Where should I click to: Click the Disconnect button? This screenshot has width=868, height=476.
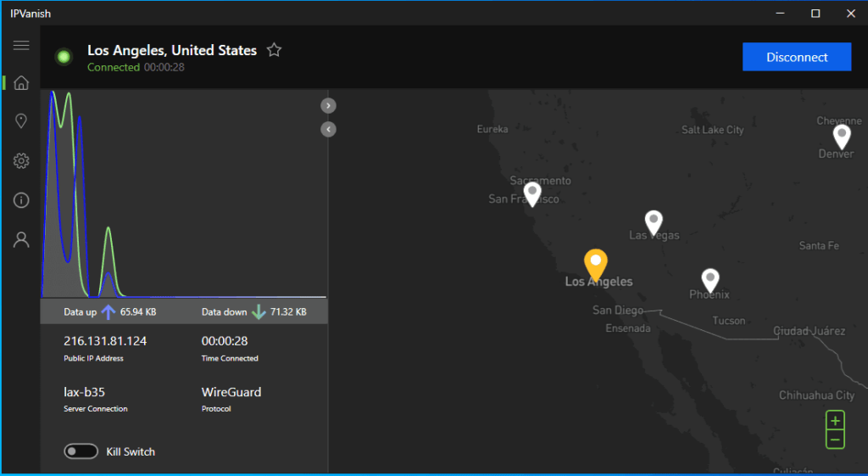tap(797, 57)
